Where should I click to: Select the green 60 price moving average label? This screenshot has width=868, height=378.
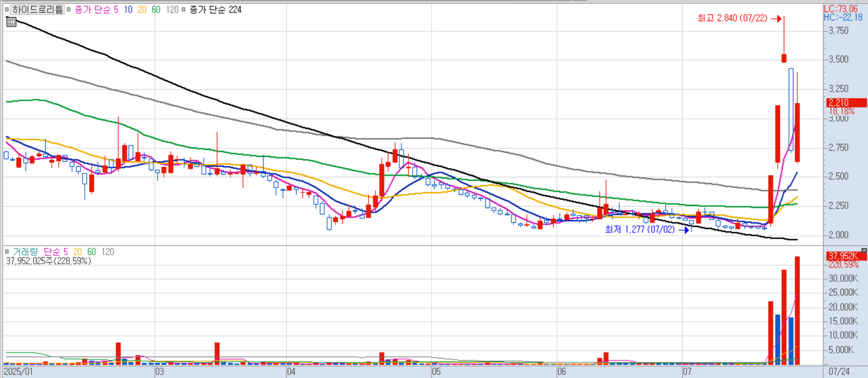[156, 9]
